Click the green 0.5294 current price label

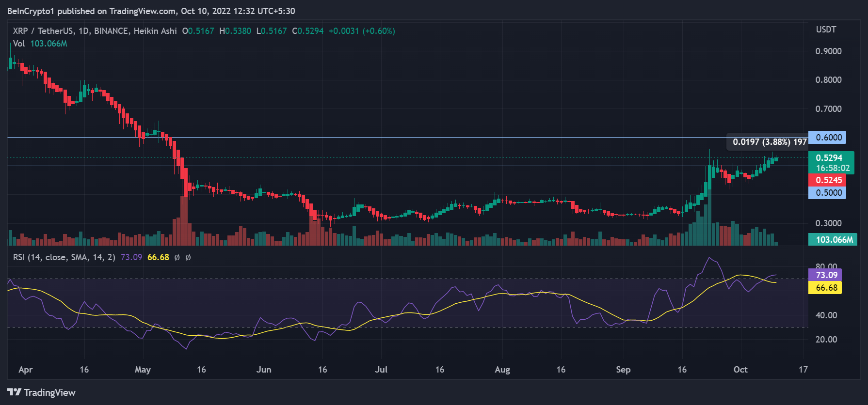(831, 158)
